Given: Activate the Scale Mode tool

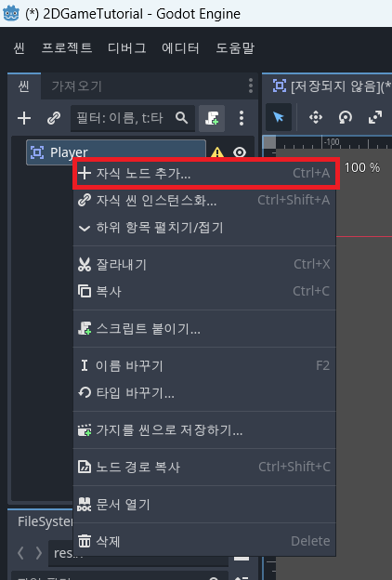Looking at the screenshot, I should pos(374,118).
